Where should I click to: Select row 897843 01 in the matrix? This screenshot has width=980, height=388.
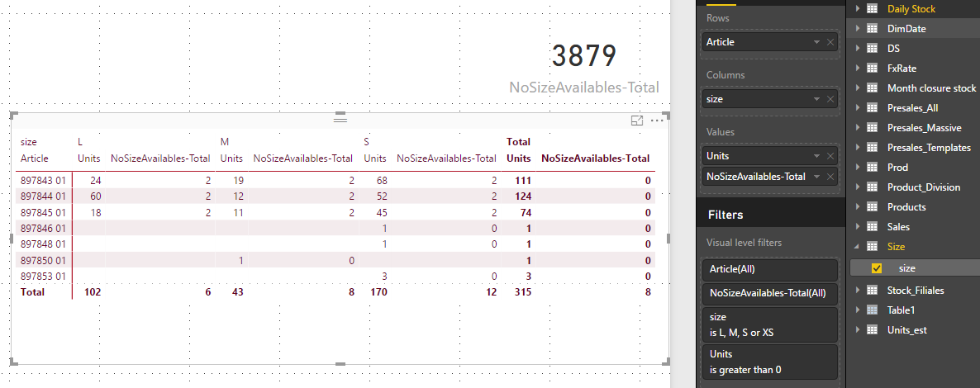pos(43,181)
